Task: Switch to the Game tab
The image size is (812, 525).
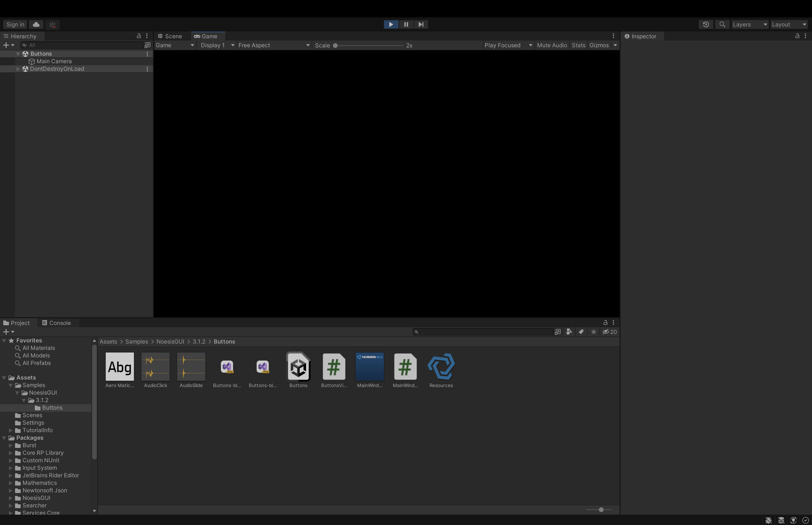Action: click(x=208, y=36)
